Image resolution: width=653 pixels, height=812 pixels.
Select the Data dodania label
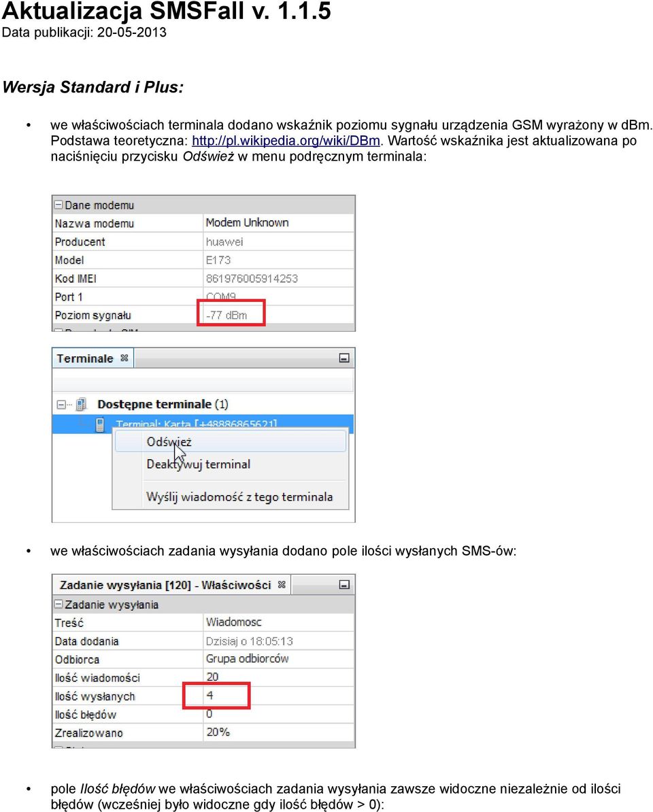86,641
